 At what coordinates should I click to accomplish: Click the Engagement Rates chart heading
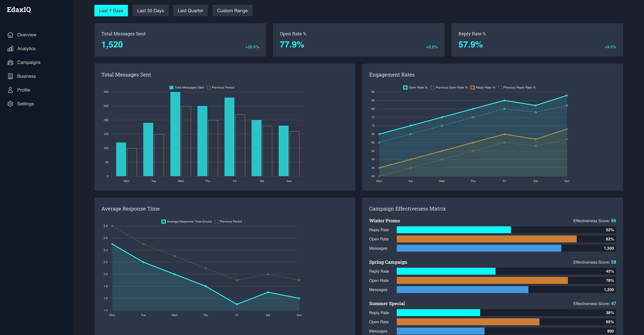tap(392, 75)
